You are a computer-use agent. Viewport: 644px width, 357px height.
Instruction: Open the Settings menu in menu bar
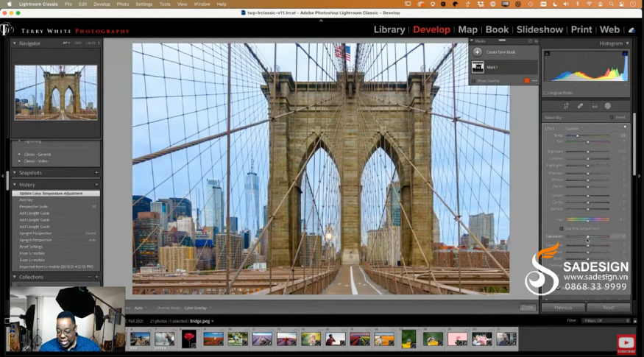click(144, 4)
